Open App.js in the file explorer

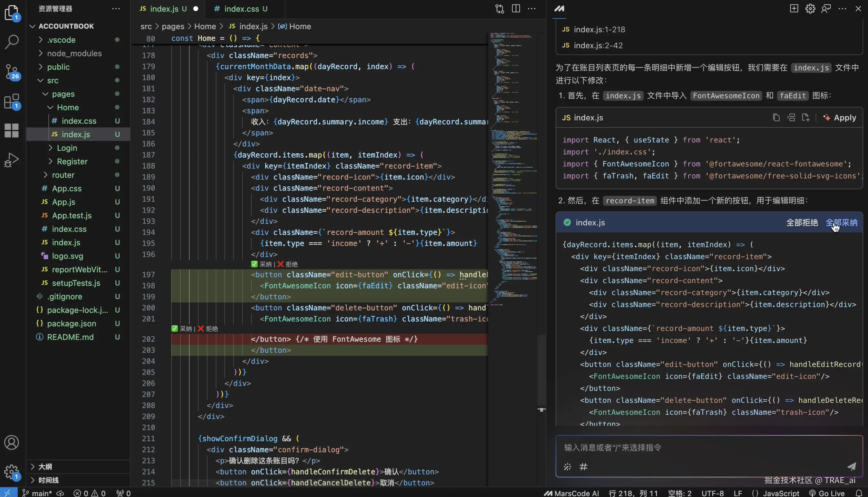pos(63,202)
